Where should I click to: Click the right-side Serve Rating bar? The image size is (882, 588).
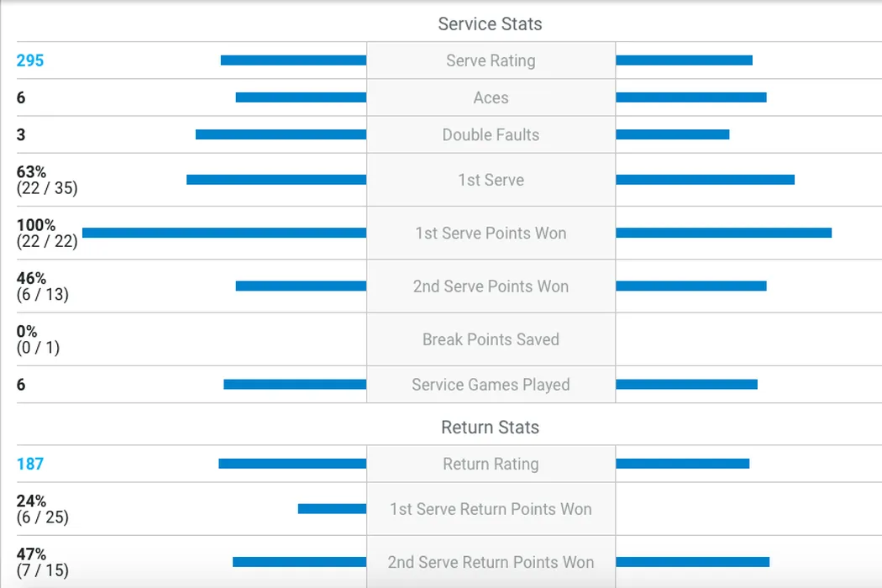point(684,60)
